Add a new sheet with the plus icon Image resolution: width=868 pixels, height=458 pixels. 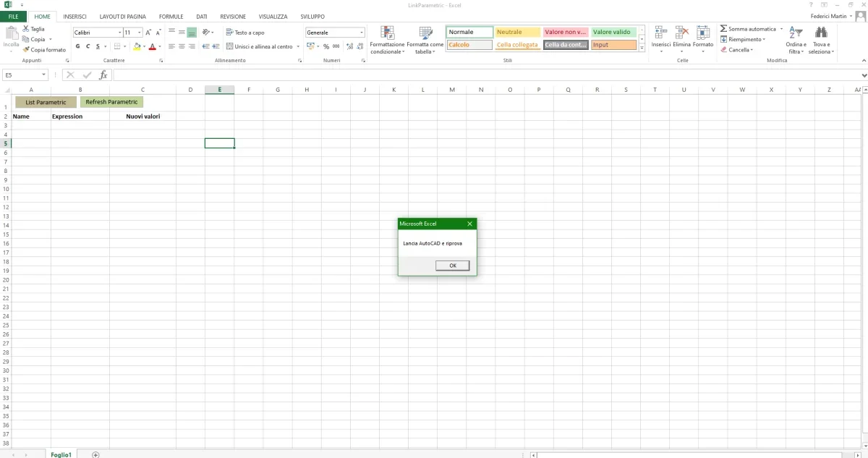pyautogui.click(x=95, y=454)
